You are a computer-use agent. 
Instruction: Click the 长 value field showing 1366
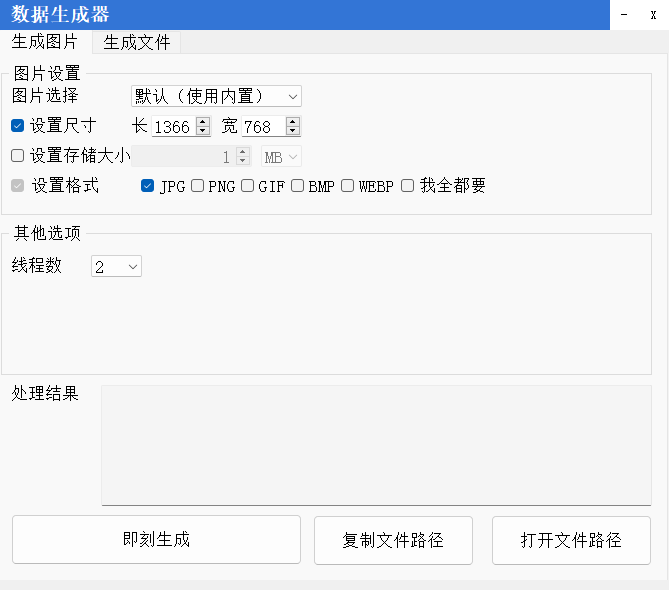(x=174, y=127)
